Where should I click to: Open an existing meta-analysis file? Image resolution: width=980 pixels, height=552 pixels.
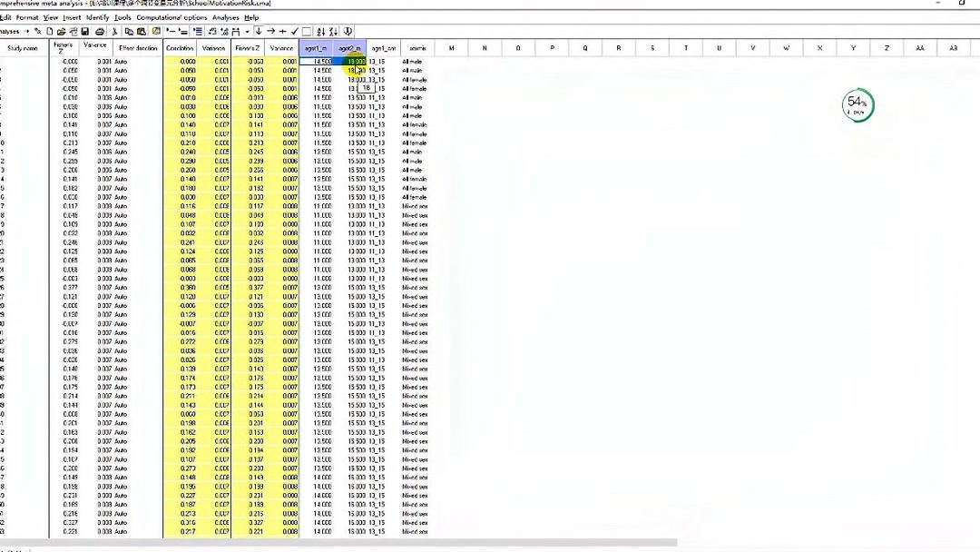[63, 31]
